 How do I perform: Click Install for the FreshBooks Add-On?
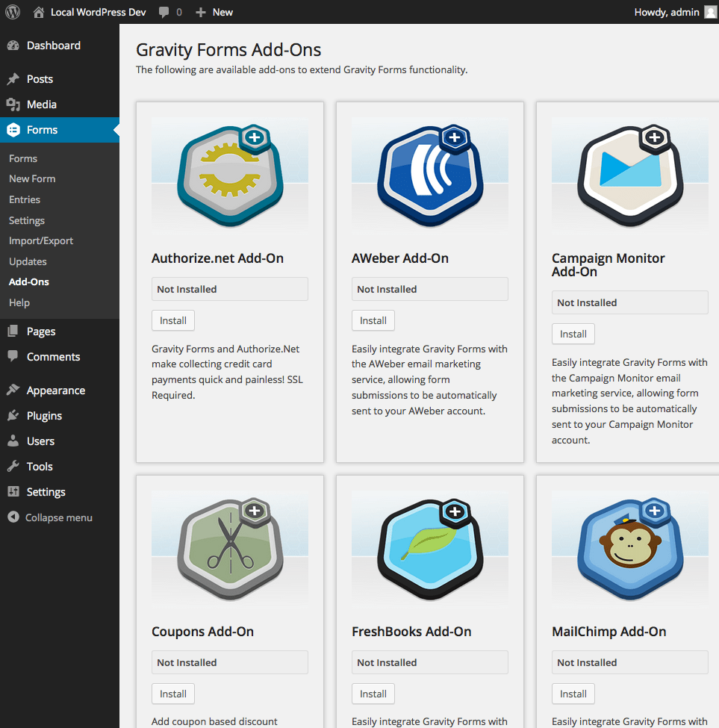pos(373,694)
